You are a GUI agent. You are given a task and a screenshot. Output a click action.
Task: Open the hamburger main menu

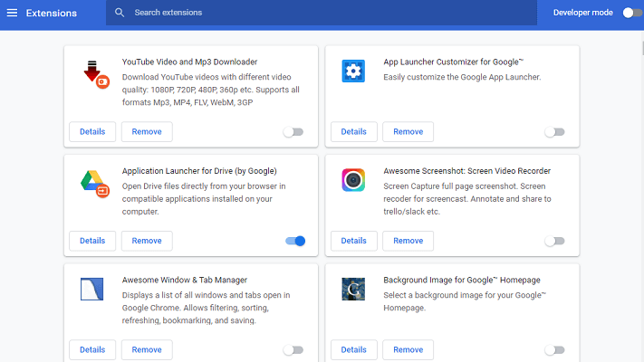tap(13, 13)
